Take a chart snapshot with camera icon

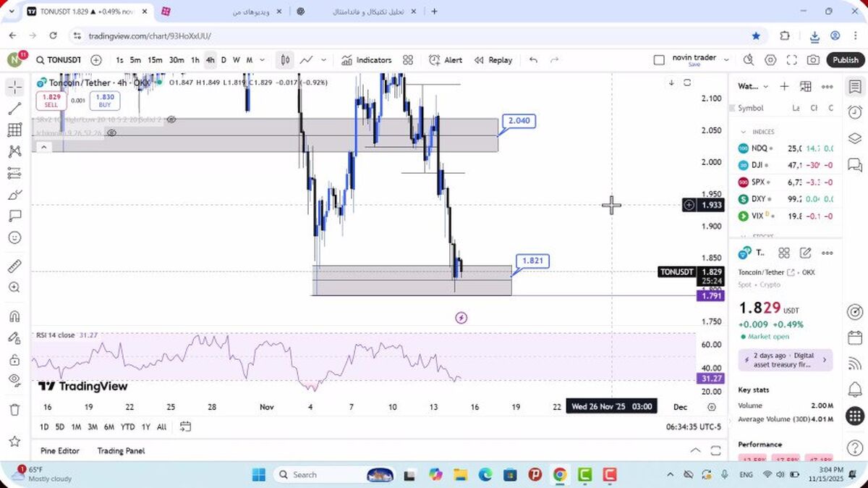click(x=814, y=60)
